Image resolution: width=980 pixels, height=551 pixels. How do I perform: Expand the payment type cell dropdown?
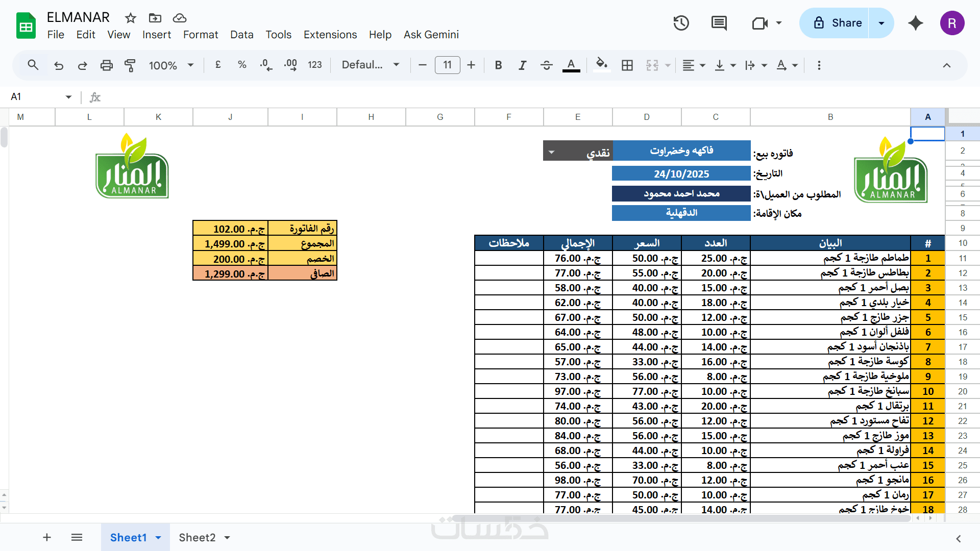tap(551, 153)
